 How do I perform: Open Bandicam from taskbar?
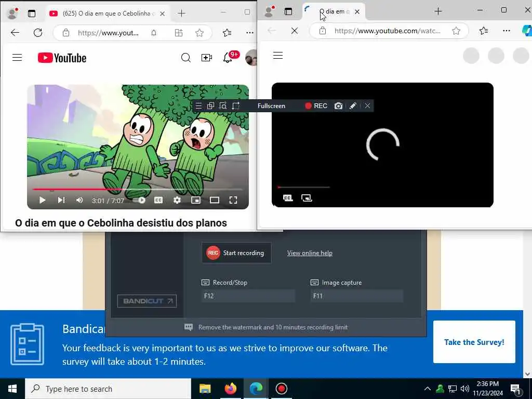281,389
